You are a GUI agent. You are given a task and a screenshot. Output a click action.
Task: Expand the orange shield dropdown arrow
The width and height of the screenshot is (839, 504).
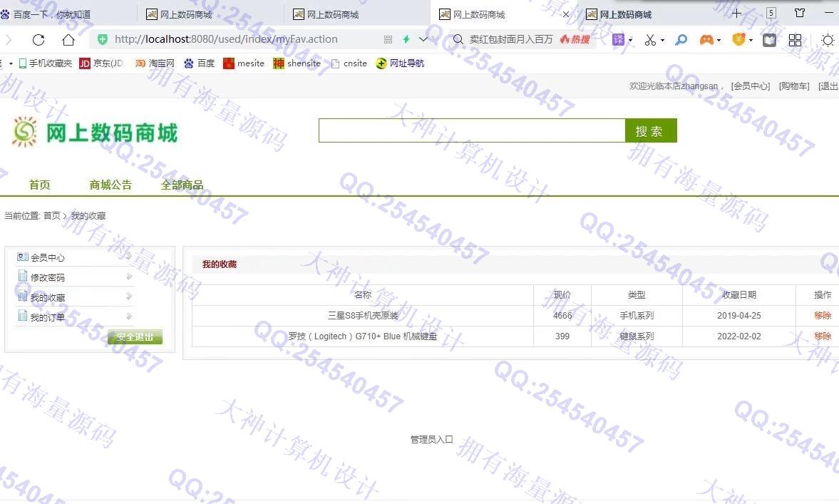(x=751, y=40)
